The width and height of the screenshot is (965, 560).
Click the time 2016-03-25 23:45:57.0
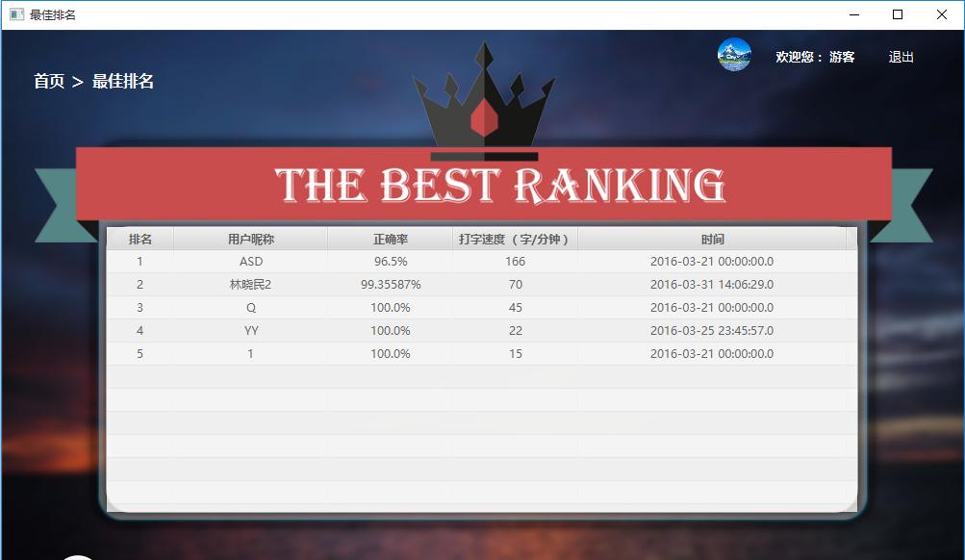(x=712, y=330)
